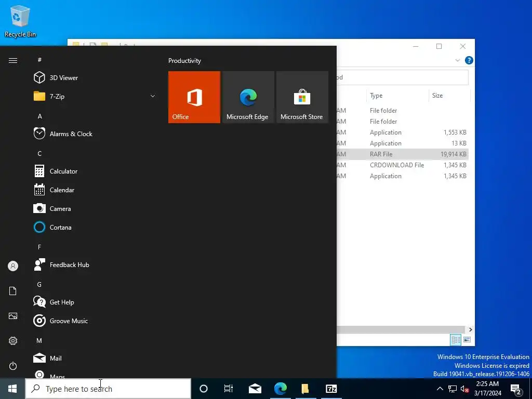Click the letter A section header
Screen dimensions: 532x399
39,116
